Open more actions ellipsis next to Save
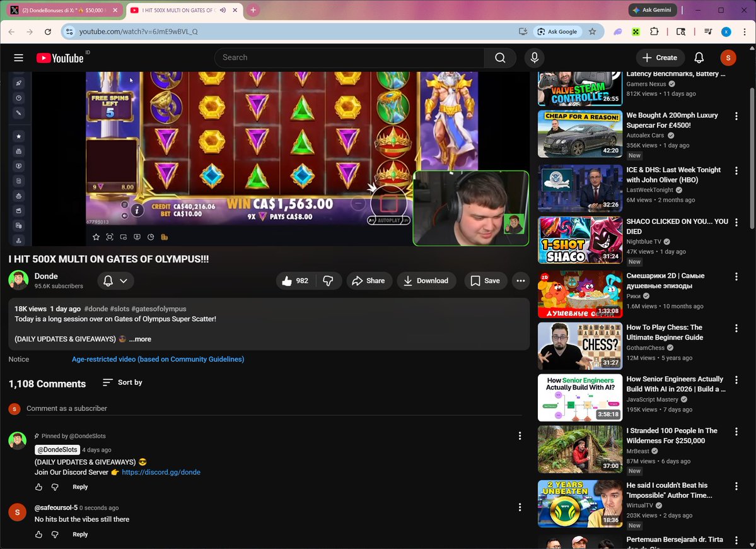Image resolution: width=756 pixels, height=549 pixels. 521,281
